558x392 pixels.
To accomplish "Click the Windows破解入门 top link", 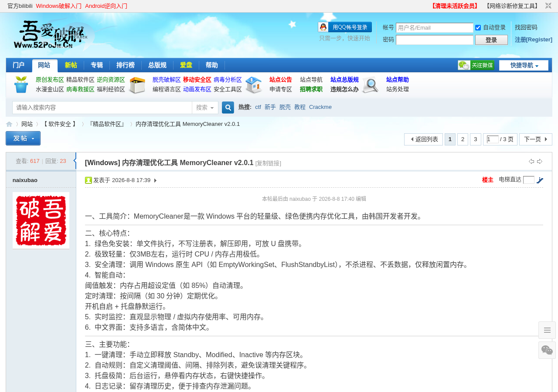I will pos(58,6).
